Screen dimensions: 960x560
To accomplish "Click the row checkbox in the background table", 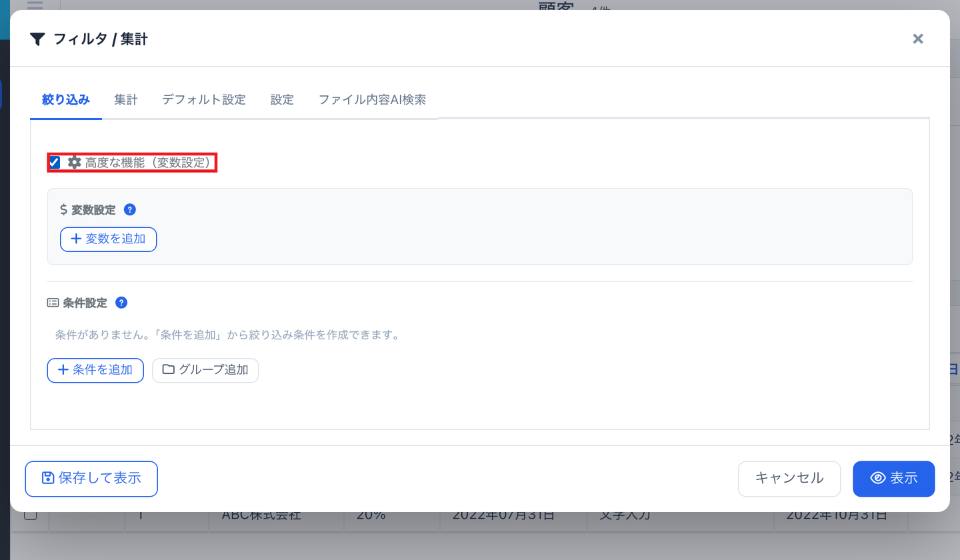I will coord(30,515).
